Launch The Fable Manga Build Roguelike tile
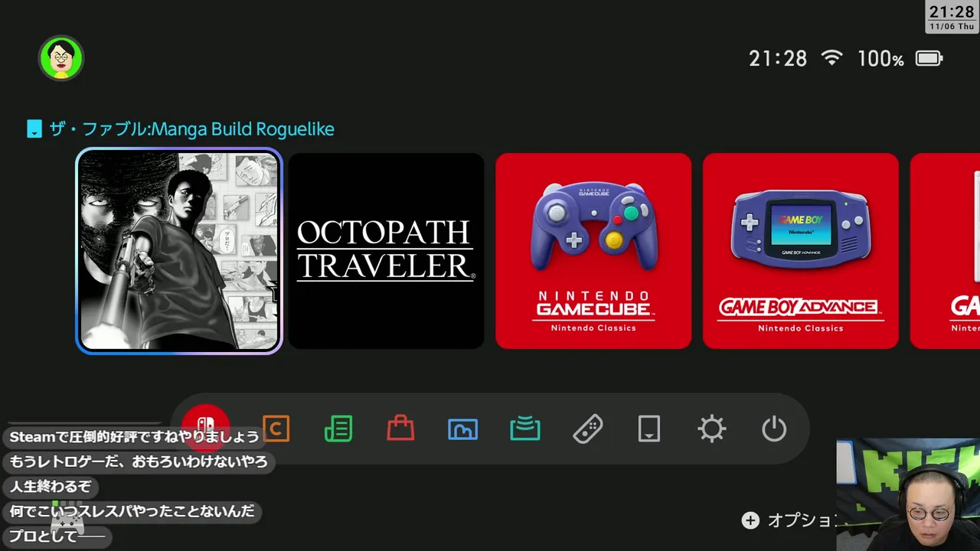The width and height of the screenshot is (980, 551). [179, 251]
